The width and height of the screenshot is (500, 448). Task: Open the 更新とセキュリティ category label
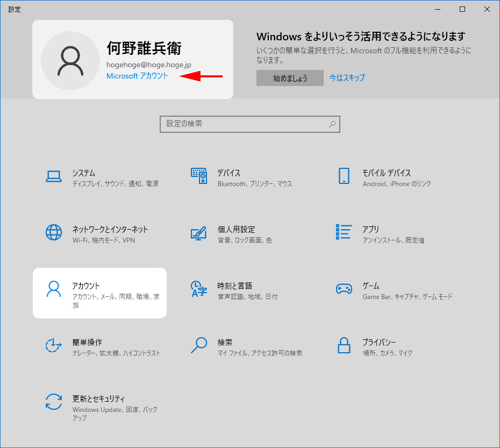coord(98,399)
